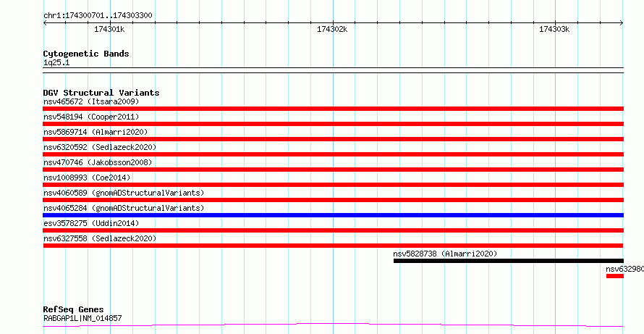Click the blue bar for nsv4065284

(333, 215)
